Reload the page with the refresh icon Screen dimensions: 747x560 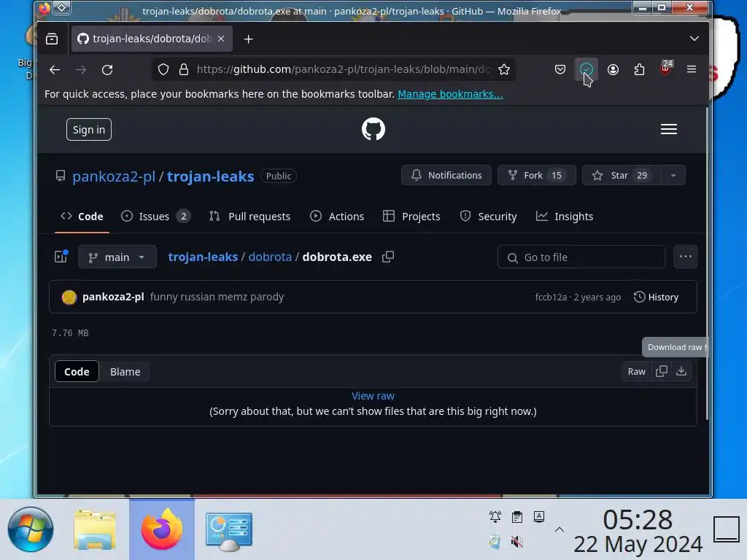tap(107, 69)
